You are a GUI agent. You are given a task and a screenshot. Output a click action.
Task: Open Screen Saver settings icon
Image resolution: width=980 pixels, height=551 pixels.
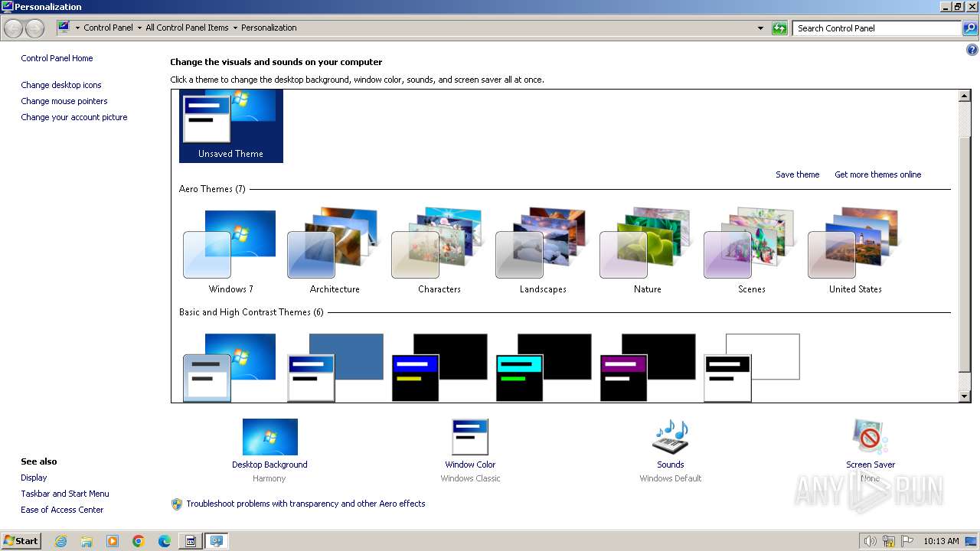point(871,437)
